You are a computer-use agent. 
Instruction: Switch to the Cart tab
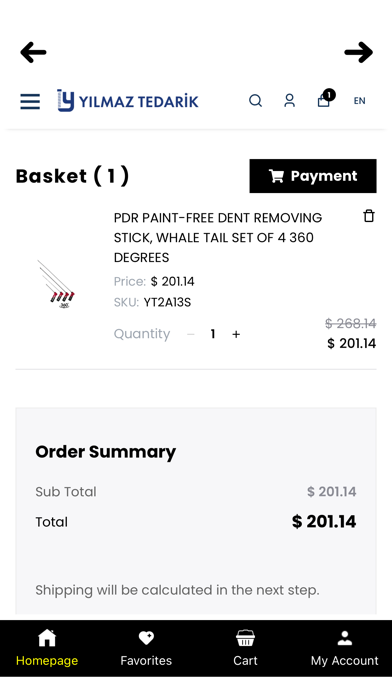click(x=245, y=649)
